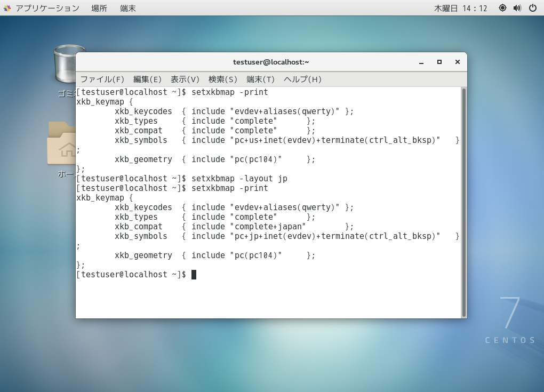
Task: Open the 端末(T) terminal menu
Action: click(x=261, y=79)
